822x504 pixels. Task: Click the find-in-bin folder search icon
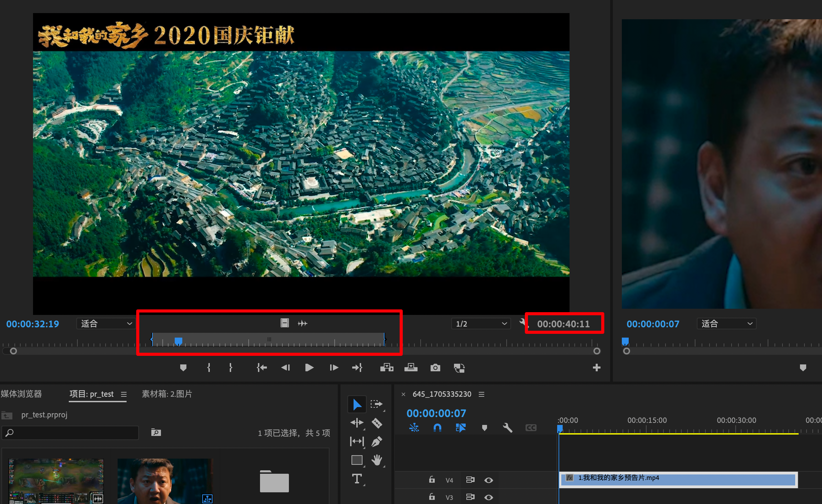[156, 432]
